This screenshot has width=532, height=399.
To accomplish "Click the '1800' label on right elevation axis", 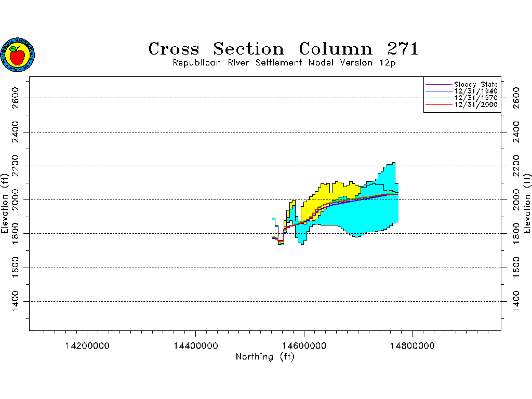I will tap(516, 233).
